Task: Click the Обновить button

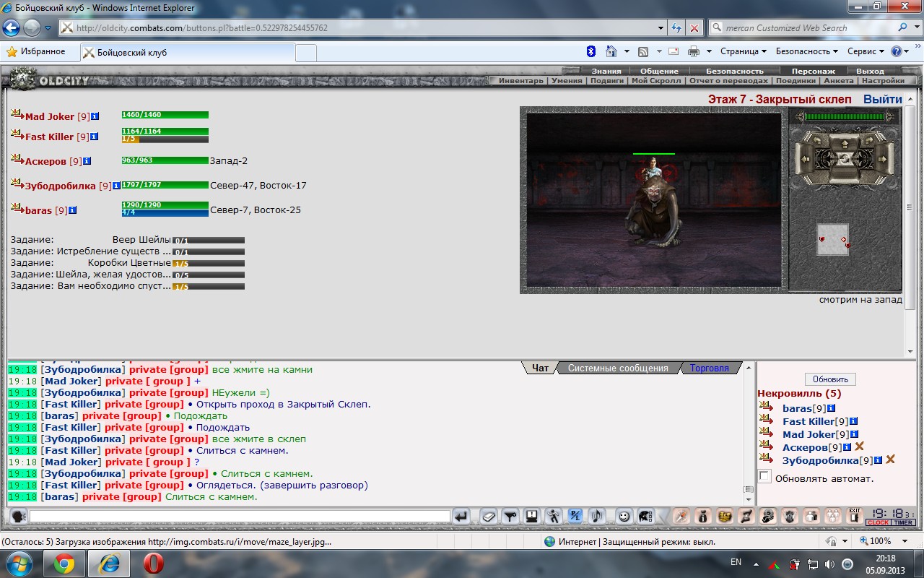Action: [830, 379]
